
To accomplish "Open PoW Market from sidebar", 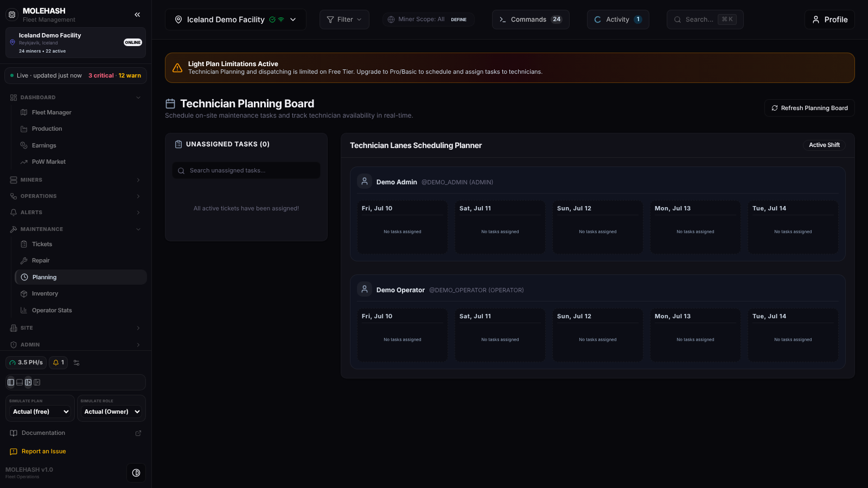I will click(x=81, y=162).
